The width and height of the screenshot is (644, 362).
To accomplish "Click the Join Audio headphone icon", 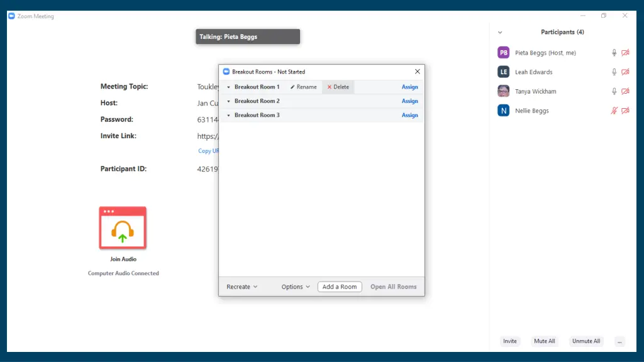I will 123,228.
